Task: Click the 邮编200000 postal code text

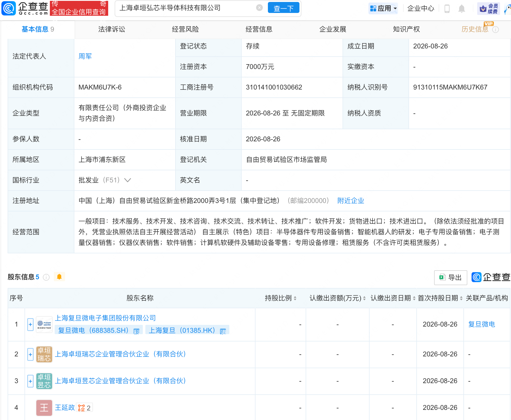Action: [308, 201]
